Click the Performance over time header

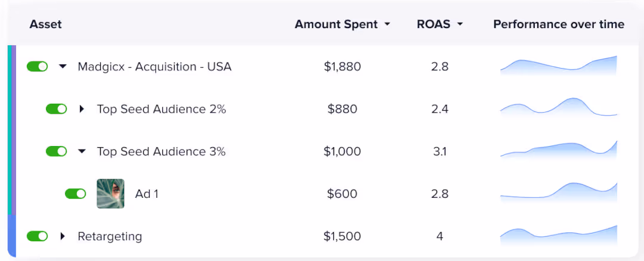tap(559, 24)
